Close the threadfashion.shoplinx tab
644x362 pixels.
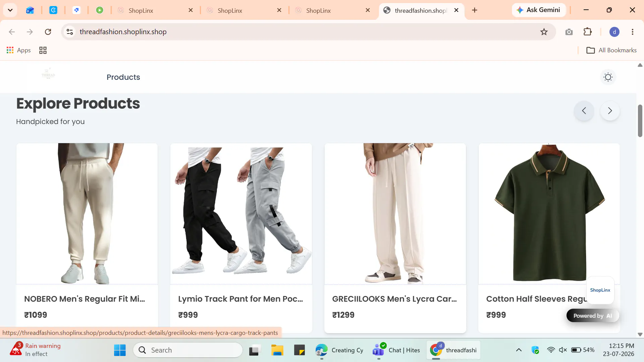click(456, 10)
